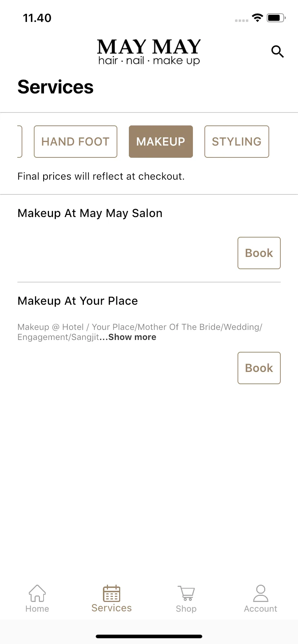This screenshot has width=298, height=644.
Task: Book Makeup At Your Place
Action: 259,368
